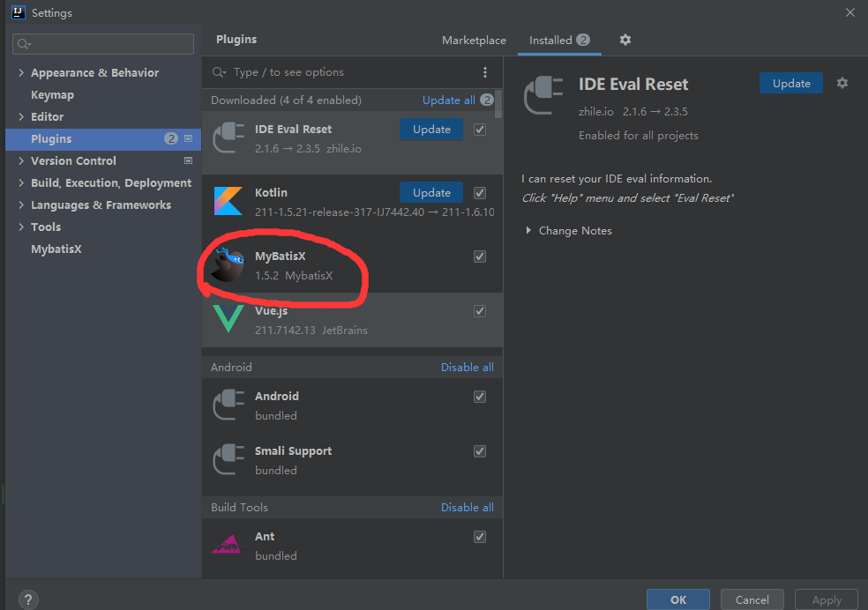
Task: Click the IDE Eval Reset plug icon in list
Action: point(228,138)
